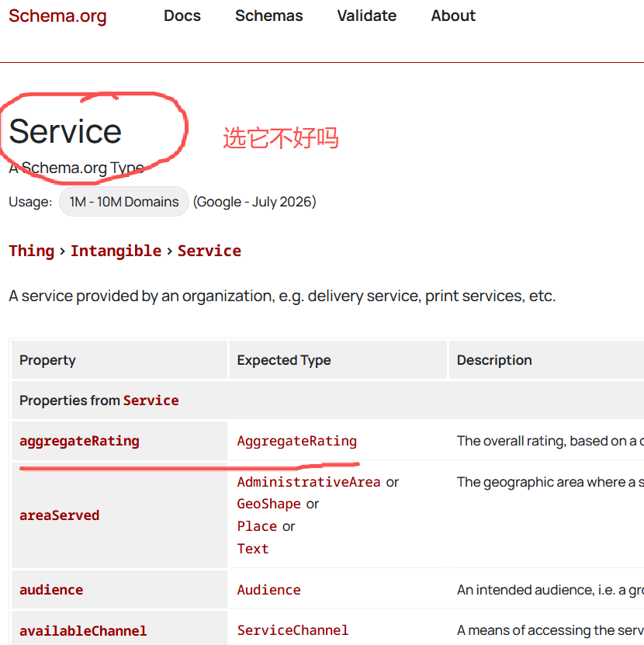
Task: Open the Text type link
Action: pyautogui.click(x=253, y=549)
